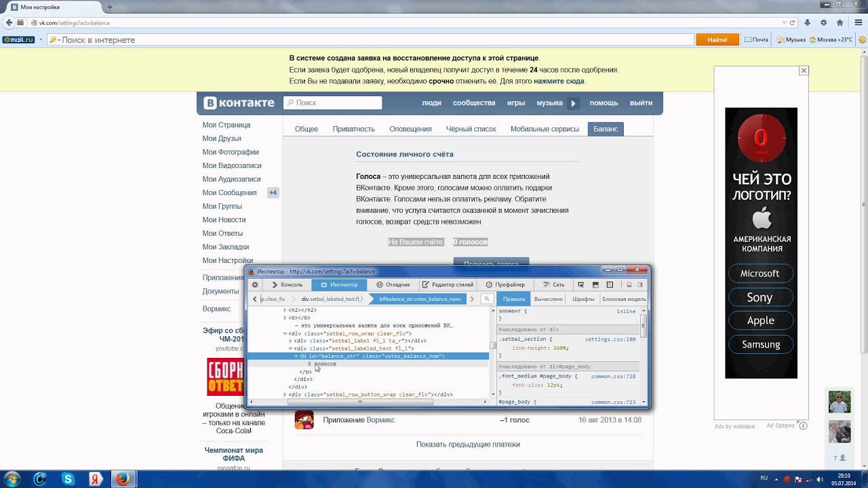Open Yandex from the taskbar

96,479
